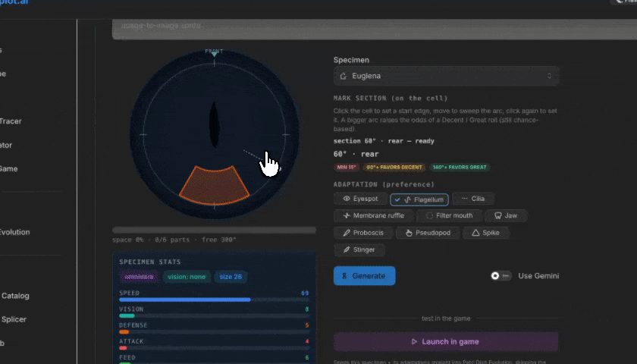Screen dimensions: 637x364
Task: Click the orange rear section on the cell
Action: (214, 186)
